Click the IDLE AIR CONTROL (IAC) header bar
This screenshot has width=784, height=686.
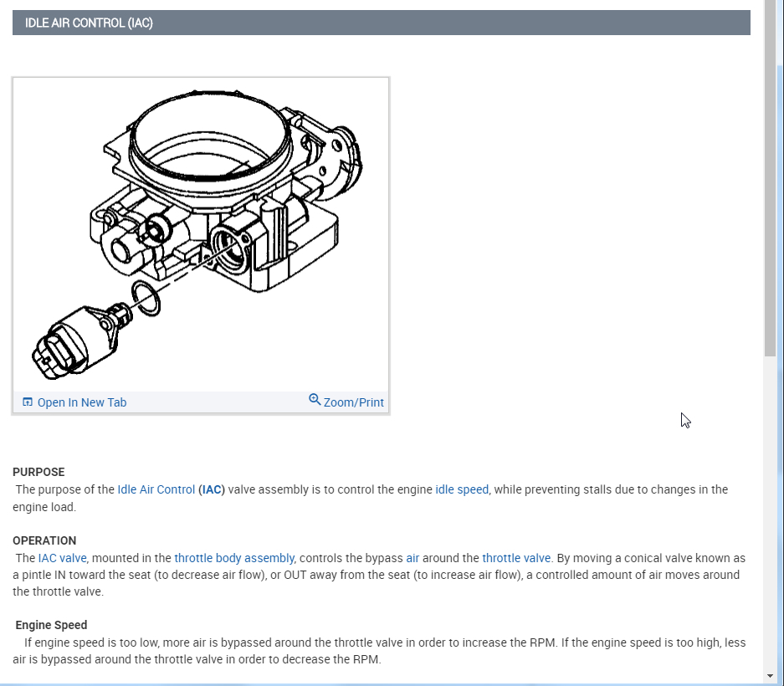[x=381, y=23]
